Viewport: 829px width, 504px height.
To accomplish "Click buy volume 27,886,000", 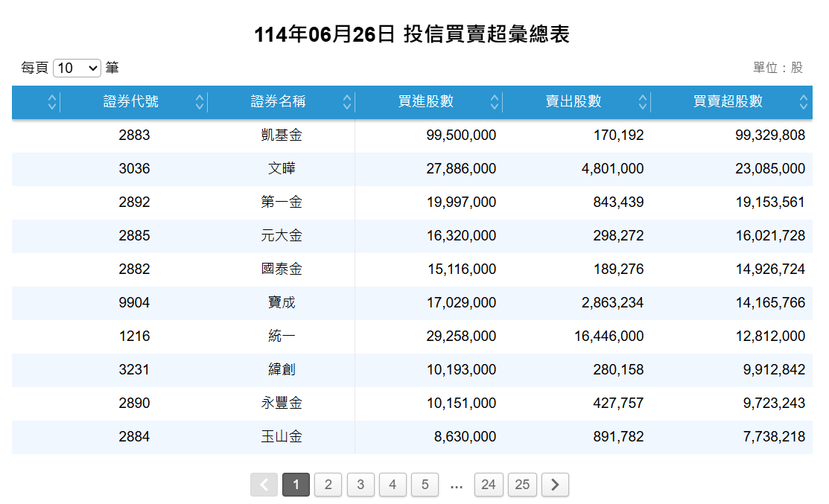I will coord(461,168).
